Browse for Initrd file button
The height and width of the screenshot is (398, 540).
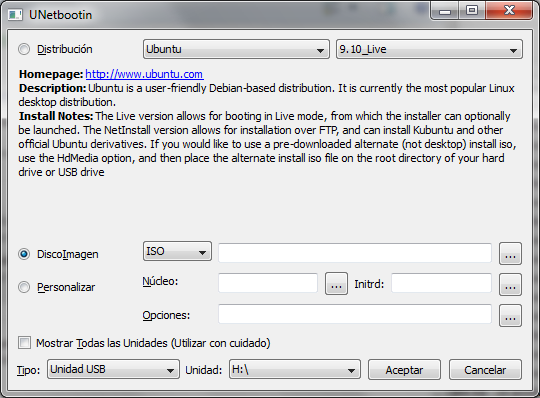(510, 285)
